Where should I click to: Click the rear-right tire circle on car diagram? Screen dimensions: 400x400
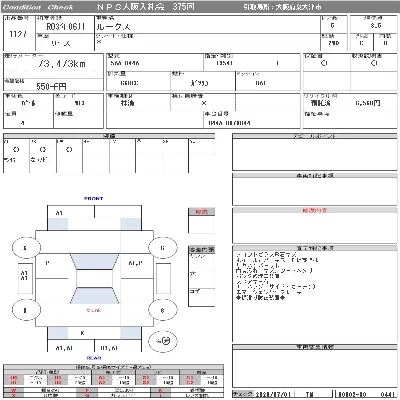click(162, 310)
